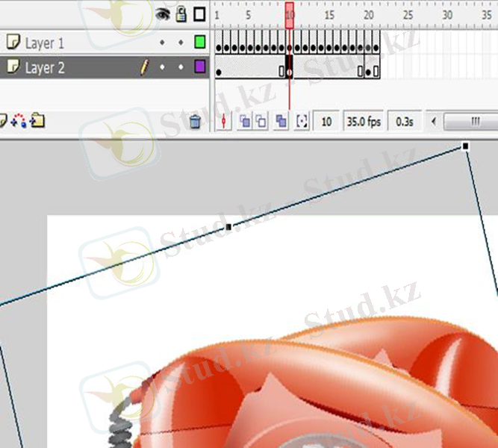Click frame 20 on the timeline ruler

click(x=369, y=15)
